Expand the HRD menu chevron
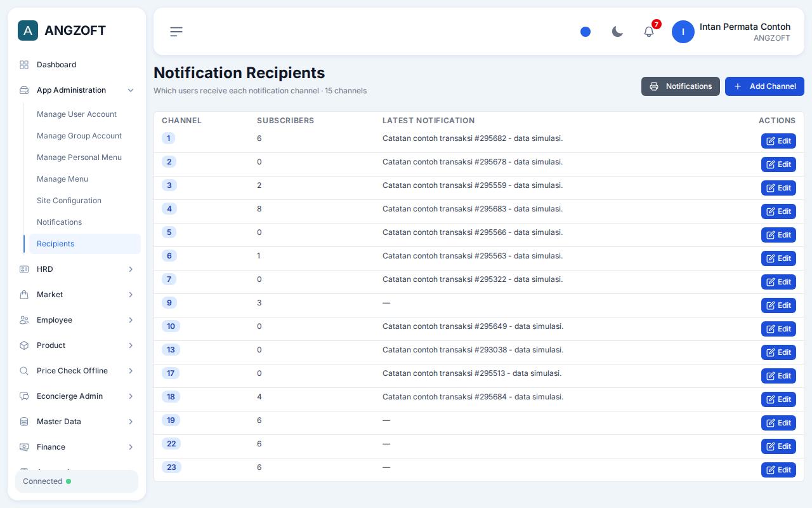This screenshot has width=812, height=508. (131, 269)
